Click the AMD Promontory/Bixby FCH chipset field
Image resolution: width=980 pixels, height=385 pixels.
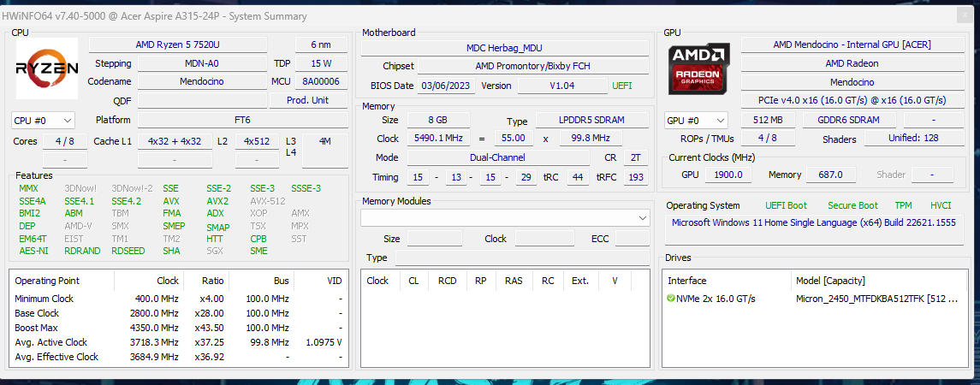(x=533, y=66)
